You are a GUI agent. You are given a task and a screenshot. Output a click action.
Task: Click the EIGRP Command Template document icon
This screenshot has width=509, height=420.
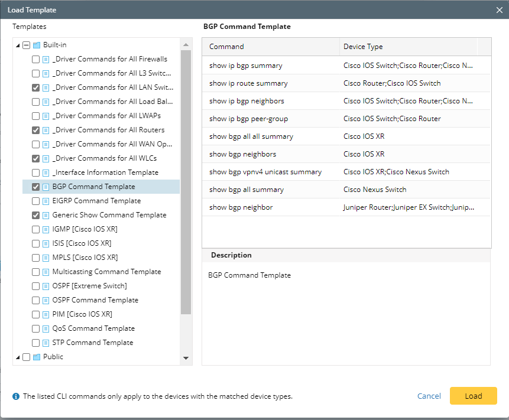(46, 201)
